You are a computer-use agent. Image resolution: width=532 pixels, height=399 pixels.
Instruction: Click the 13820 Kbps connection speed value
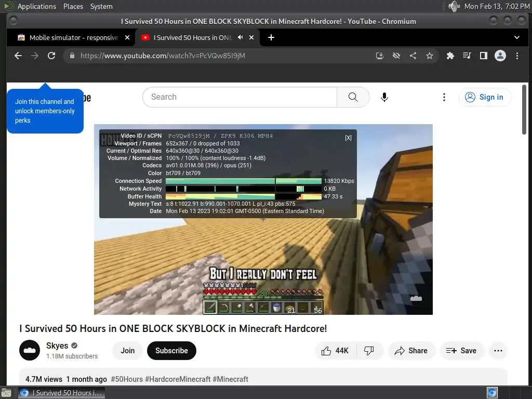pos(339,181)
